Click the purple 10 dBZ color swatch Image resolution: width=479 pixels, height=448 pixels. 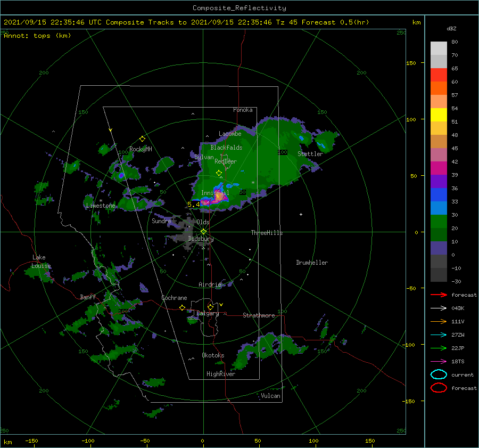click(439, 248)
